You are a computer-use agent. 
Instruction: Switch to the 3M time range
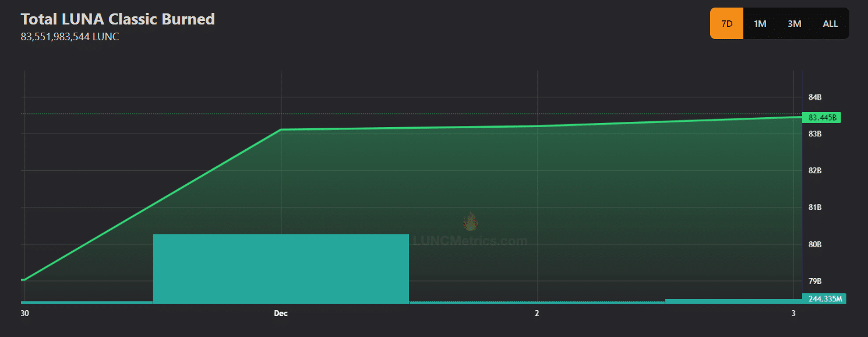point(794,23)
